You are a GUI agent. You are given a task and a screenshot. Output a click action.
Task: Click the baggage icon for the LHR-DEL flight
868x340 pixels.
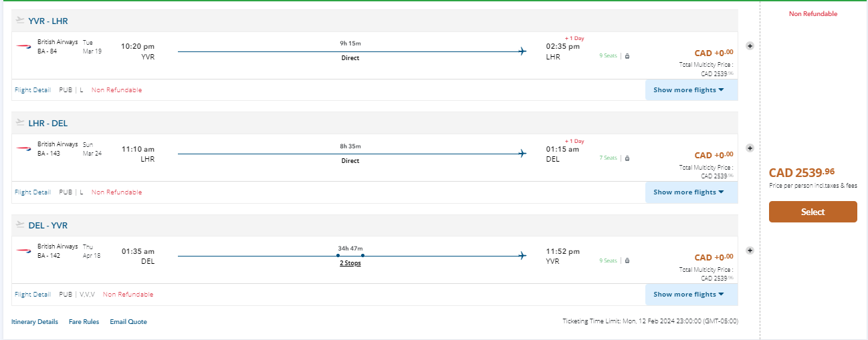click(x=627, y=158)
